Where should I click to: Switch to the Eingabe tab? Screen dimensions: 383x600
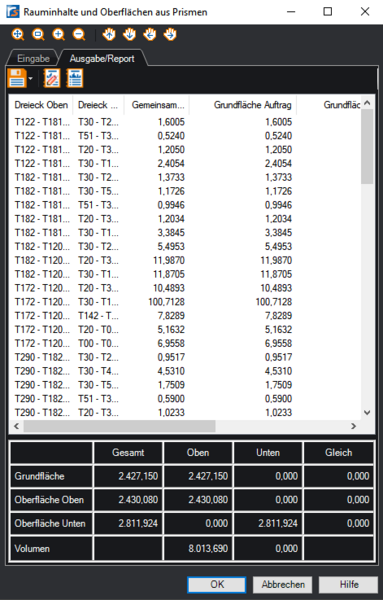(33, 59)
